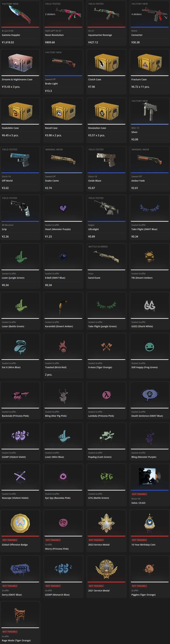Click the Nova Sand Dune shotgun card

[106, 266]
